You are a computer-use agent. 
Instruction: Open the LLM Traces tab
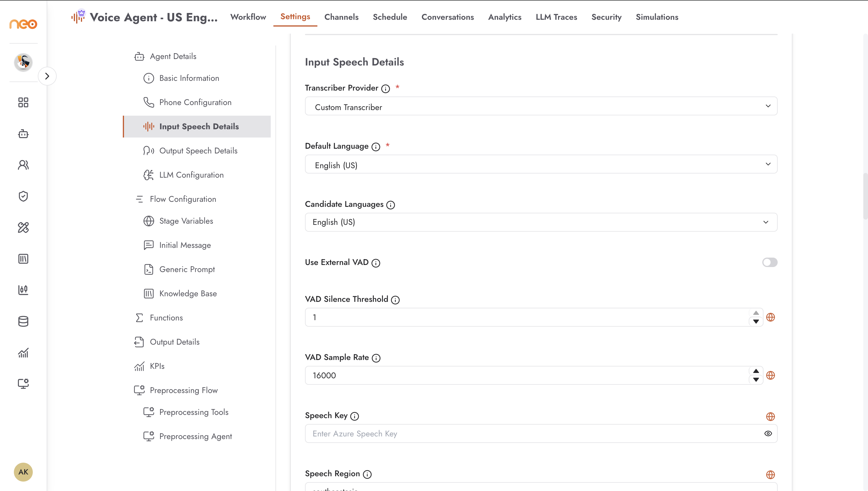tap(556, 17)
